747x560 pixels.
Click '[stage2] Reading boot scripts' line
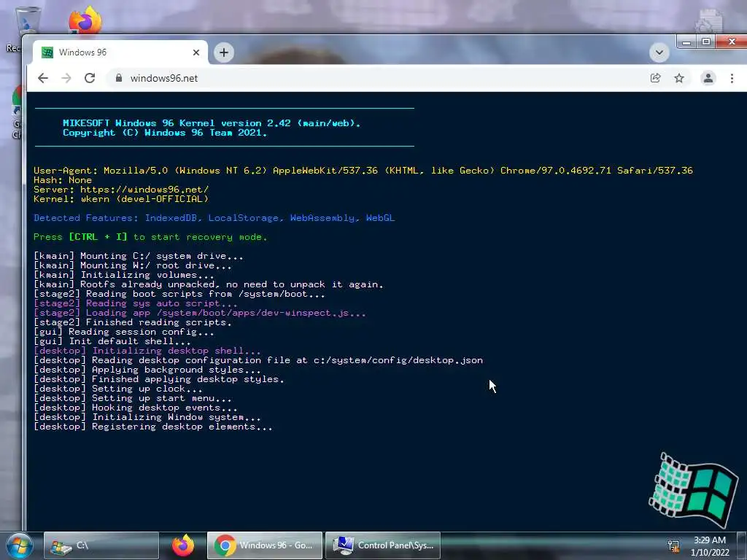coord(179,294)
